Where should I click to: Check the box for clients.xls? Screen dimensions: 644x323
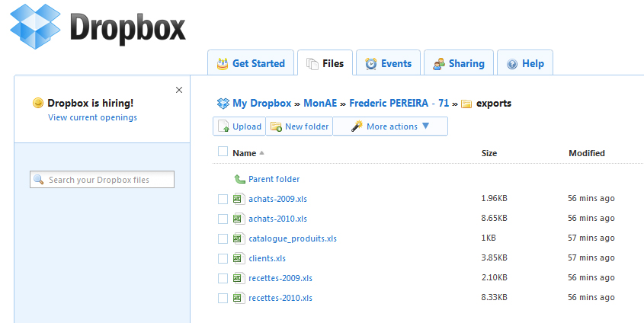[223, 258]
